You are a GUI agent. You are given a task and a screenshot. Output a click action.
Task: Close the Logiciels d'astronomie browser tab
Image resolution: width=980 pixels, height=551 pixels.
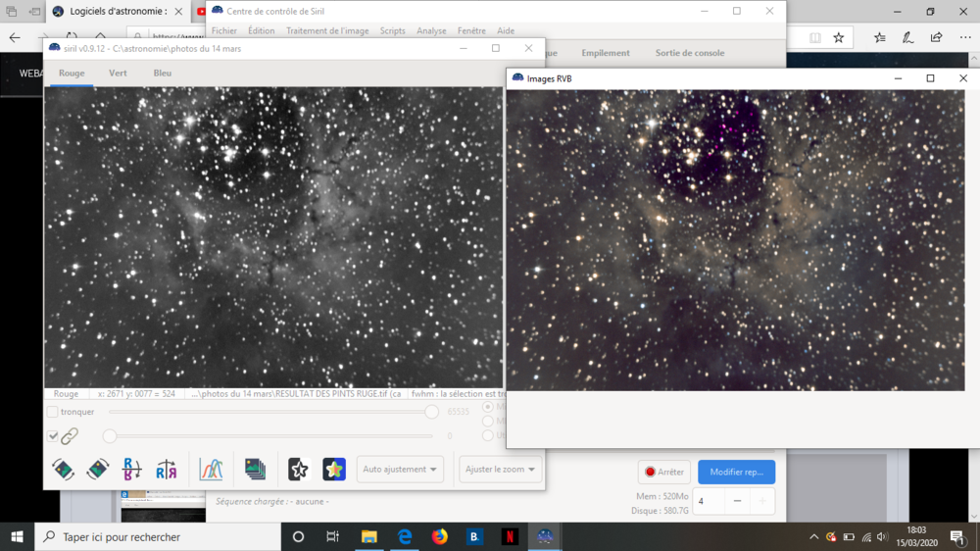[178, 11]
